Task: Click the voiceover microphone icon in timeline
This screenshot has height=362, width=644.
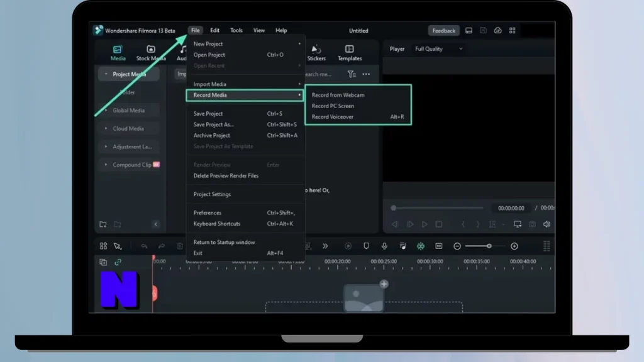Action: click(x=384, y=246)
